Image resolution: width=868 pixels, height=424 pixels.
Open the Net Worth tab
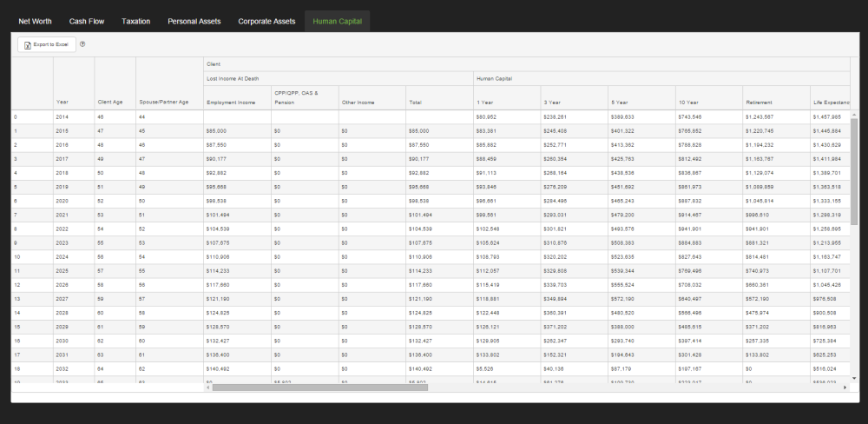click(x=36, y=21)
